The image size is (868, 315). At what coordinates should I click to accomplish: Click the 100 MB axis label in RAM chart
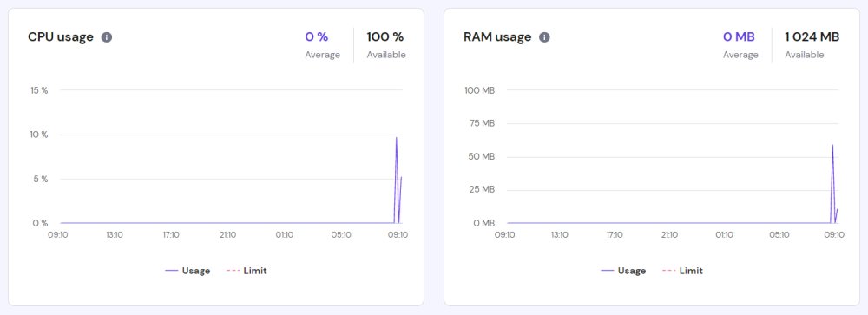[479, 90]
